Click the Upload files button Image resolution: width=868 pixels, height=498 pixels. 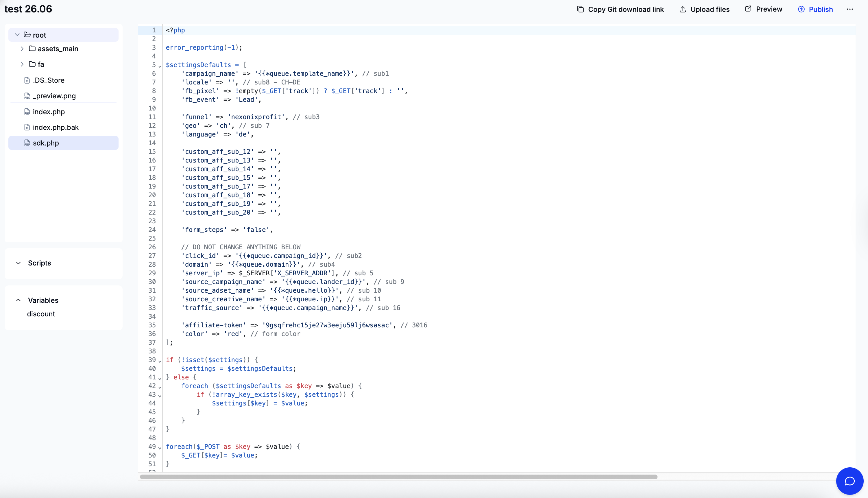click(705, 9)
